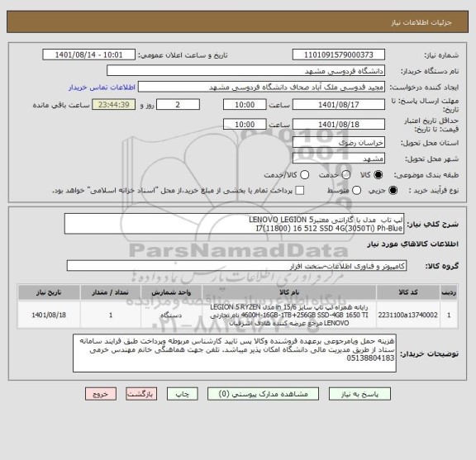The image size is (476, 460).
Task: Click the تعداد / مقدار column header
Action: point(111,292)
